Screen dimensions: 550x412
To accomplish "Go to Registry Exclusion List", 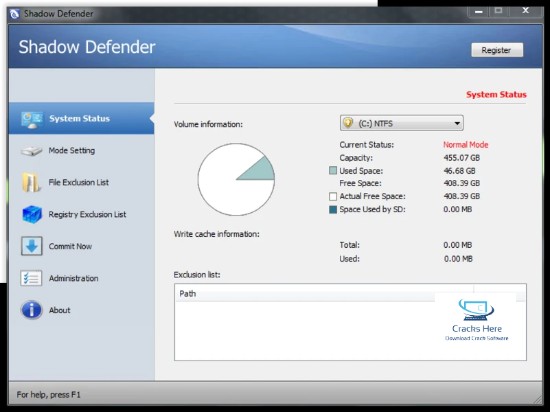I will pyautogui.click(x=81, y=214).
